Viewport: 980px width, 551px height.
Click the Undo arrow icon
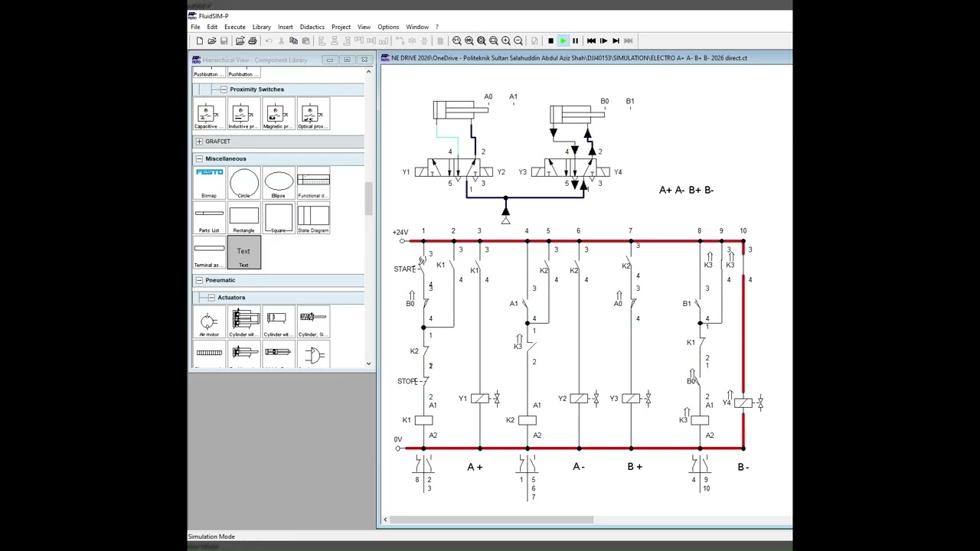point(269,41)
